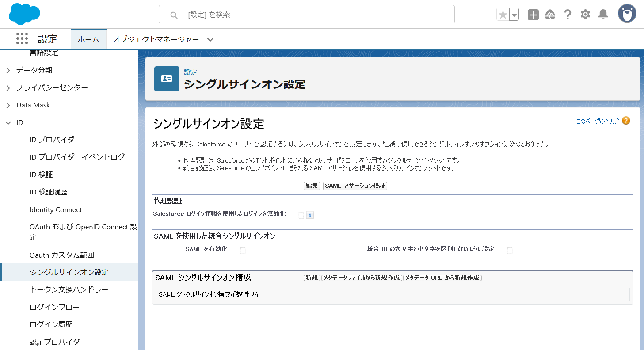Click メタデータ URL から新規作成 button

coord(442,278)
